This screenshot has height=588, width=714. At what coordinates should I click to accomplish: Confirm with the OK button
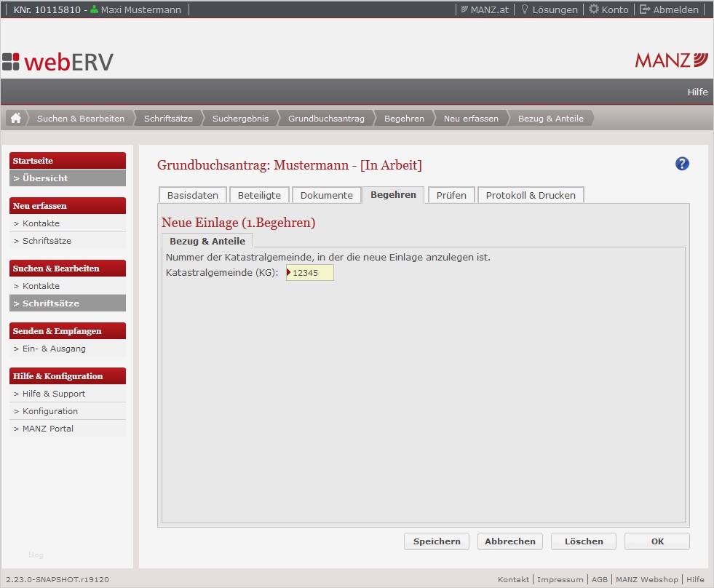[x=657, y=541]
